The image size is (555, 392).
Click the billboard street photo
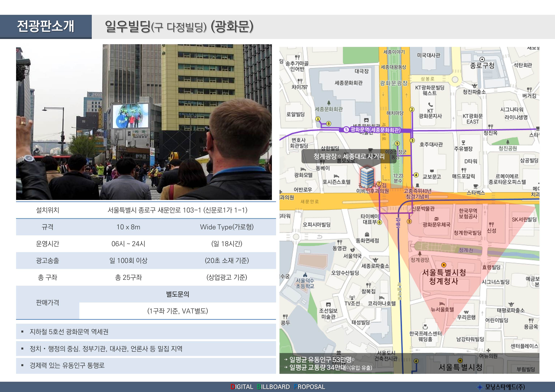(144, 122)
